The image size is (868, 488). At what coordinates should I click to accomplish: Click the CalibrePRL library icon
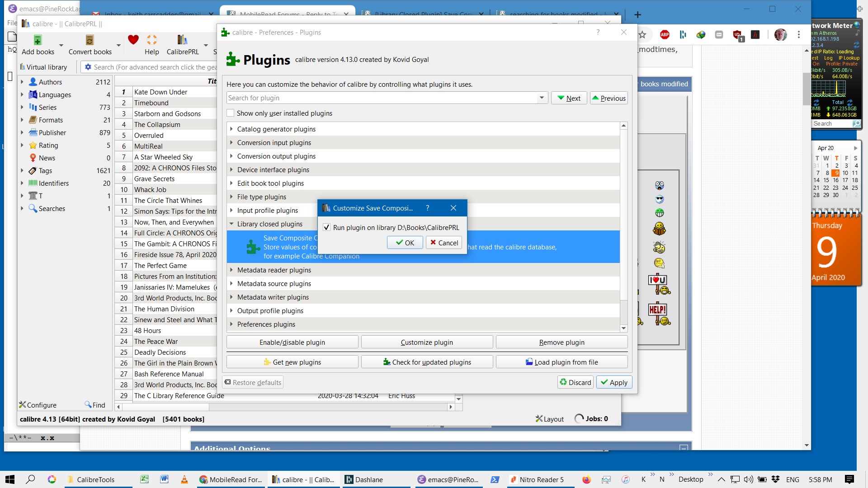point(182,40)
